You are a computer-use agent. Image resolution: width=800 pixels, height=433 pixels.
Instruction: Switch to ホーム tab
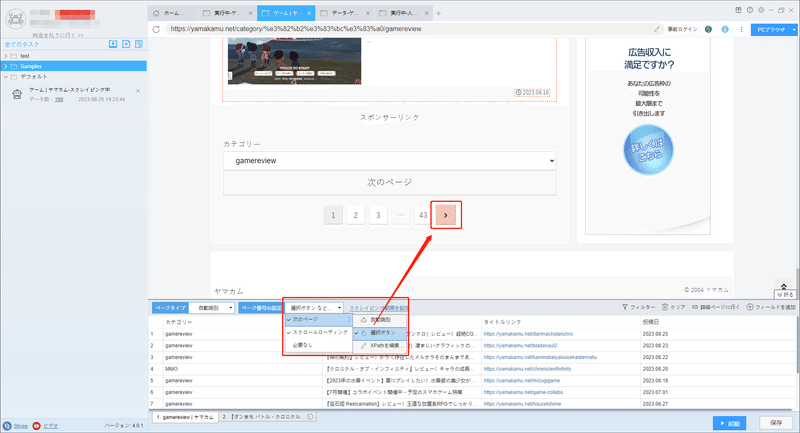click(171, 13)
